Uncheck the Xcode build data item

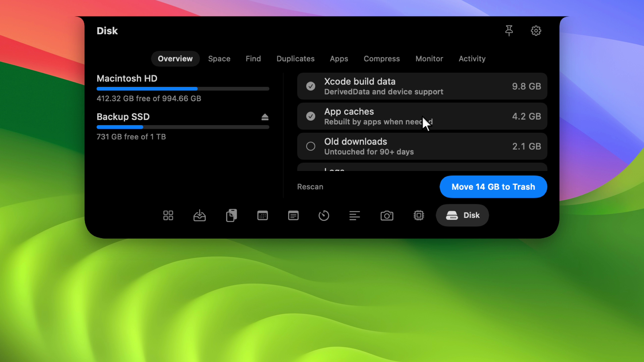pyautogui.click(x=311, y=86)
